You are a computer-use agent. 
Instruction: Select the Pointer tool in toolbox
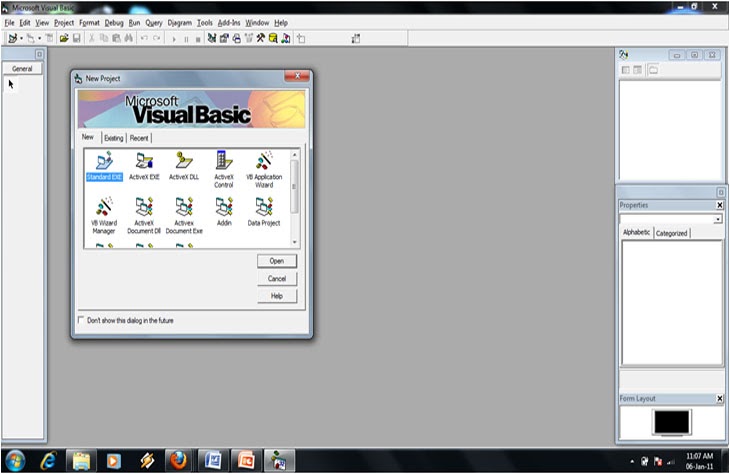[x=11, y=84]
